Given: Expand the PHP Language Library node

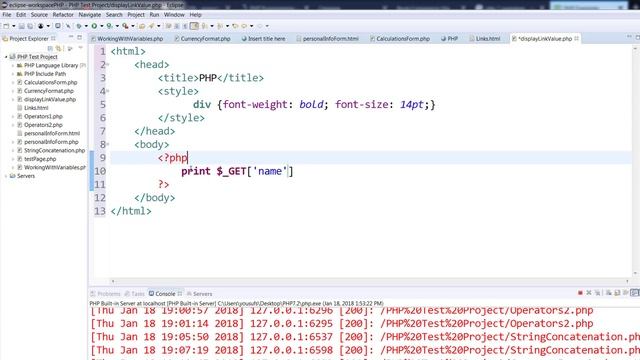Looking at the screenshot, I should coord(13,65).
